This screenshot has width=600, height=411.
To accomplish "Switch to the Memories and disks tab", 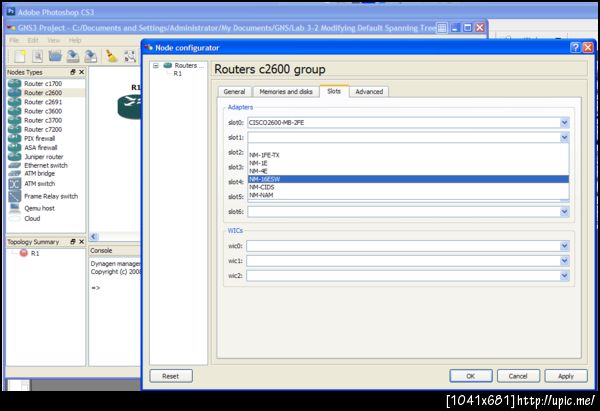I will point(286,92).
